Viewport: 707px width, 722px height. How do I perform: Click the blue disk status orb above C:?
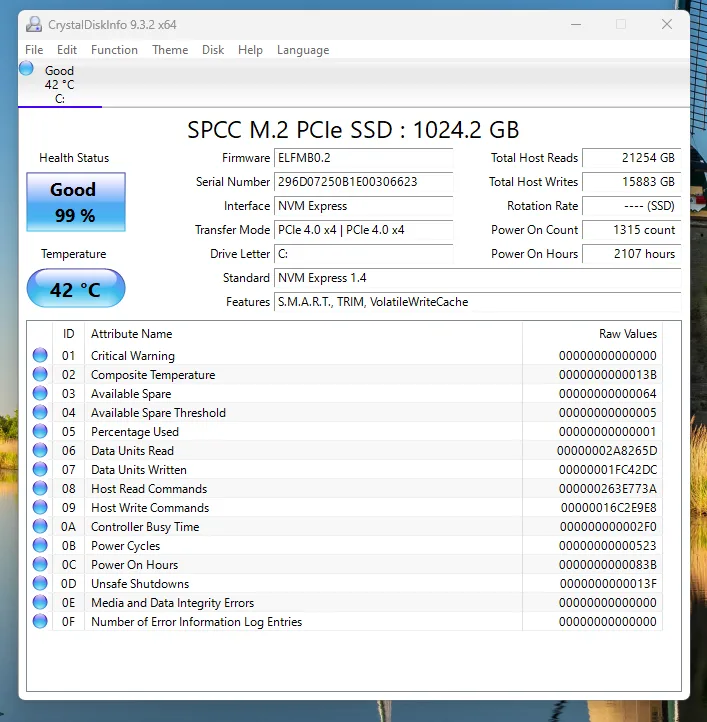click(26, 69)
